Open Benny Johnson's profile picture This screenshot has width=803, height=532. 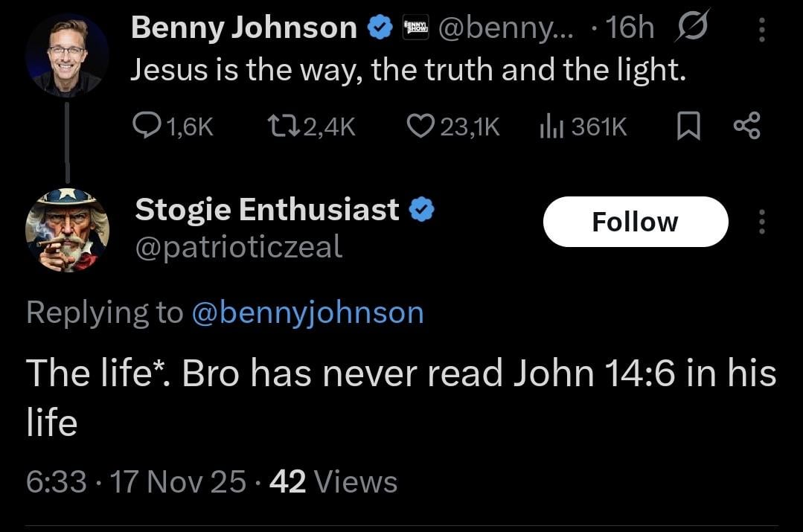tap(67, 54)
